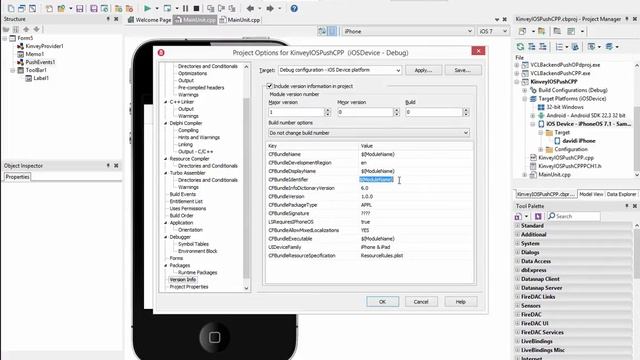This screenshot has height=360, width=640.
Task: Click the Run Without Debugging icon in the toolbar
Action: click(x=167, y=8)
